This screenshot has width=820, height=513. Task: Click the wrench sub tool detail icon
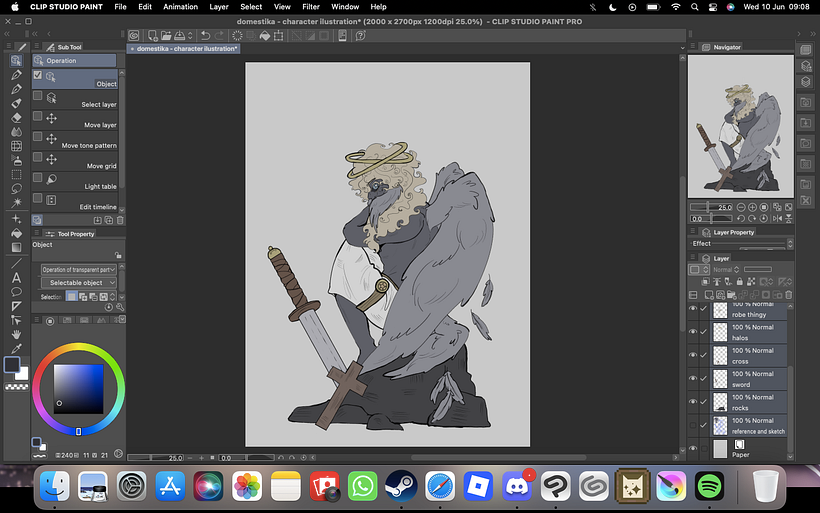(x=120, y=307)
